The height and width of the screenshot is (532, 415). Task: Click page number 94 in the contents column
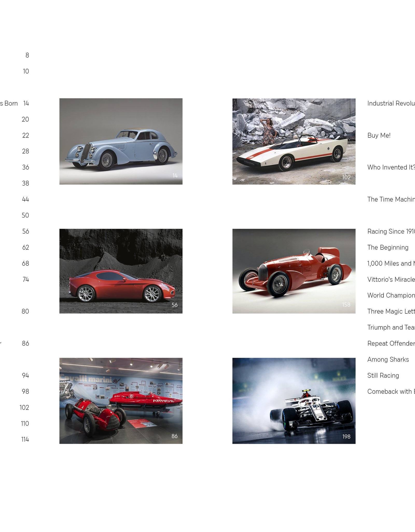pyautogui.click(x=25, y=375)
